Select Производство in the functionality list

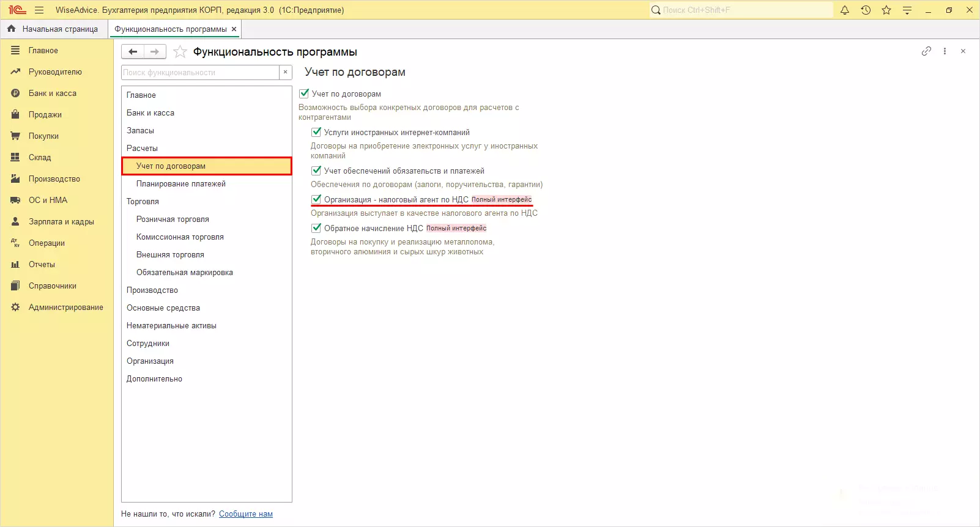click(x=207, y=290)
